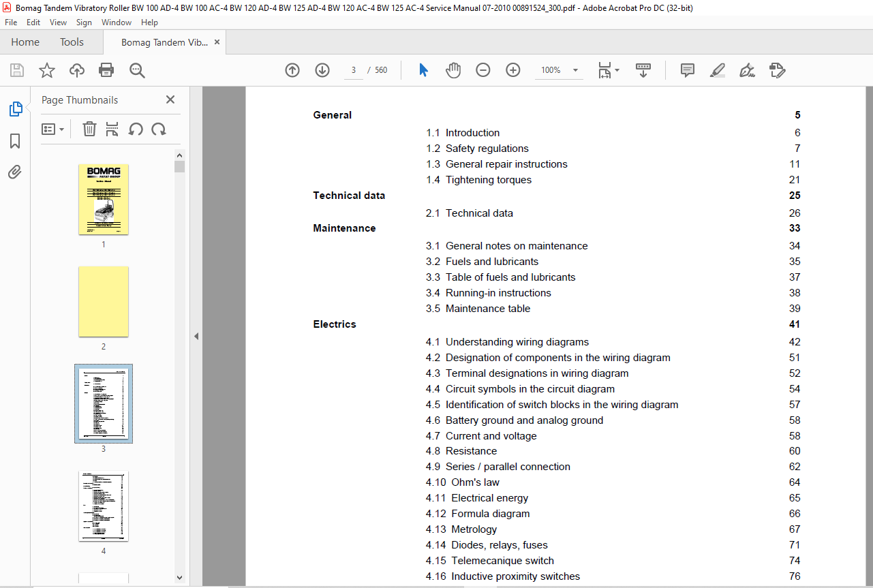
Task: Show Page Thumbnails panel icon in sidebar
Action: pyautogui.click(x=15, y=108)
